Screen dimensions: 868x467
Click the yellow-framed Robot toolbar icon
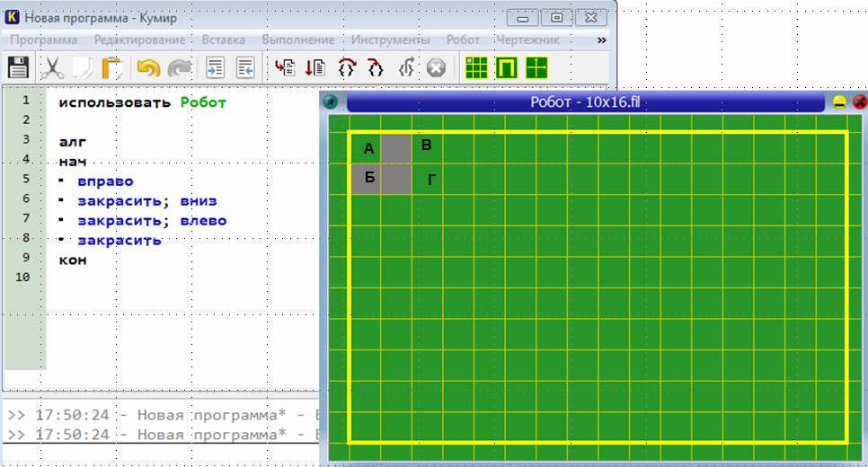click(x=507, y=67)
